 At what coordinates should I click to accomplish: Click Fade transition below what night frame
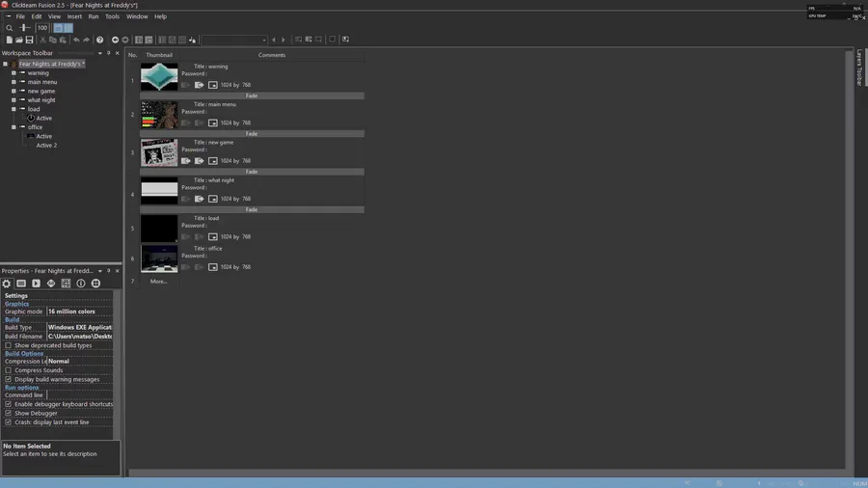252,209
